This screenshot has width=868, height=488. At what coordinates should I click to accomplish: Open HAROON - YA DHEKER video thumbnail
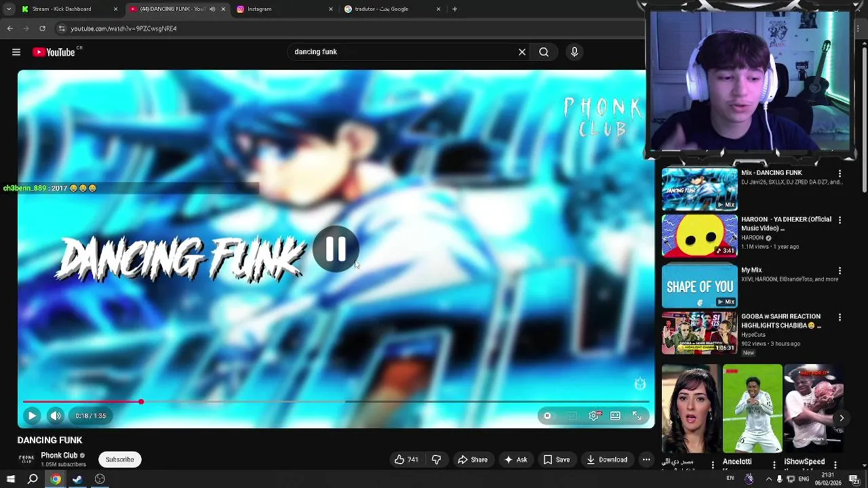coord(699,236)
